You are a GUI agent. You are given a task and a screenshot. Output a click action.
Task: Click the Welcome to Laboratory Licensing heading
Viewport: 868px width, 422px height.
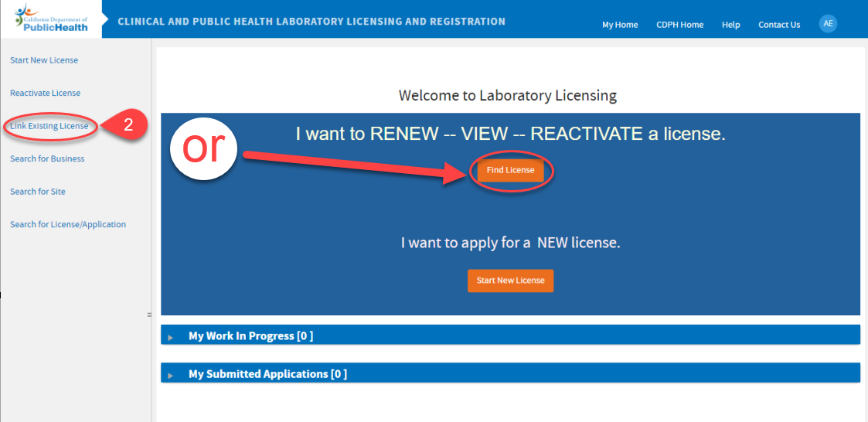pos(508,95)
